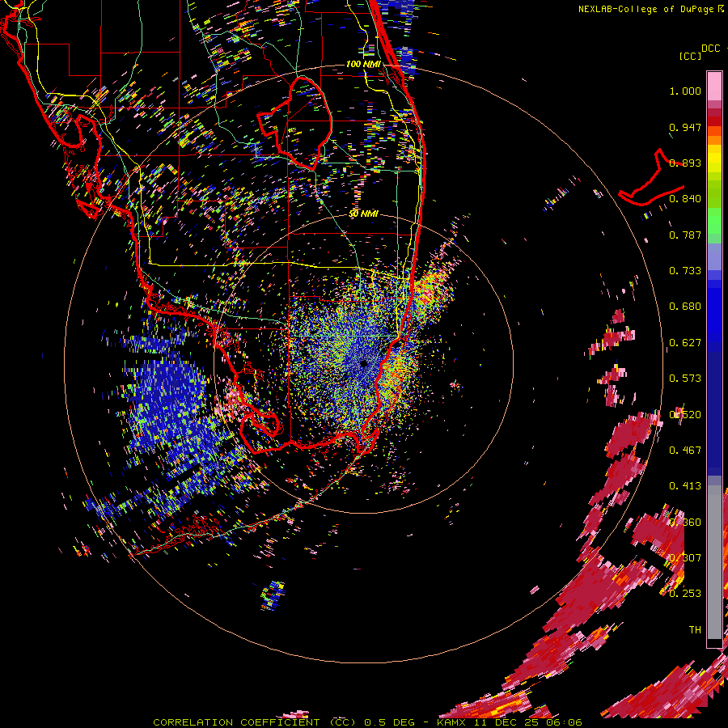Viewport: 728px width, 728px height.
Task: Click the 1.000 value on the color scale
Action: click(685, 91)
